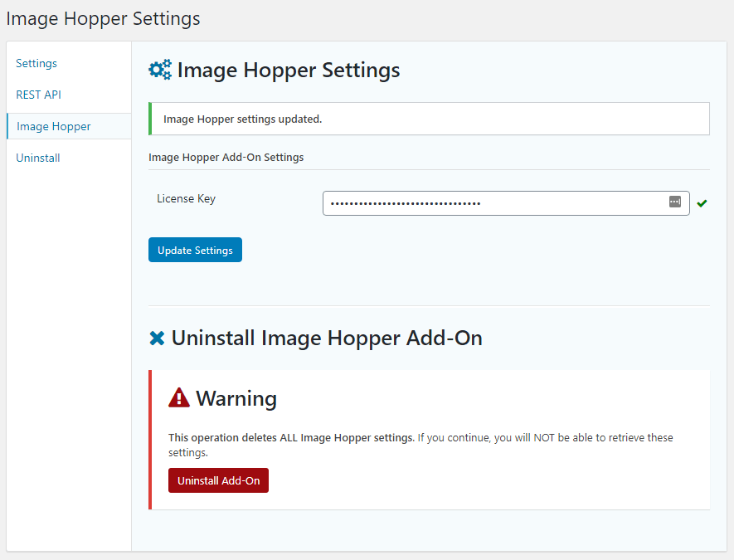The height and width of the screenshot is (560, 734).
Task: Click the page title Image Hopper Settings
Action: [103, 18]
